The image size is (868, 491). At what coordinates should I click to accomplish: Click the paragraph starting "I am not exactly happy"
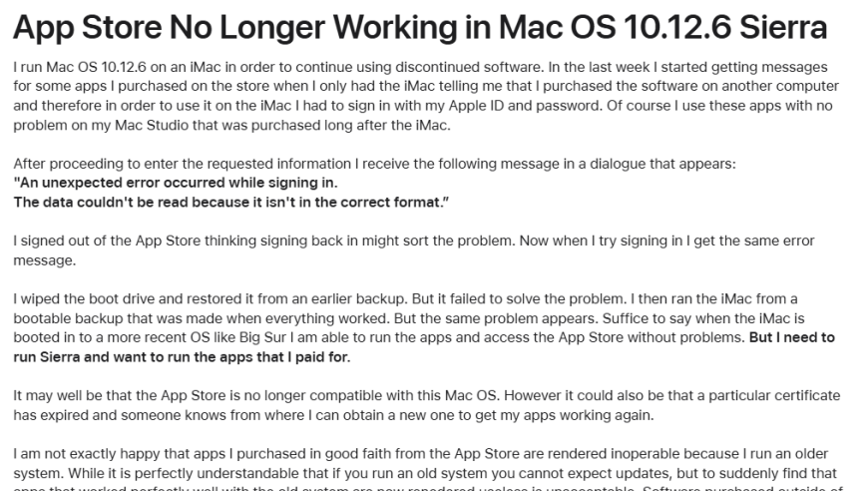tap(425, 472)
